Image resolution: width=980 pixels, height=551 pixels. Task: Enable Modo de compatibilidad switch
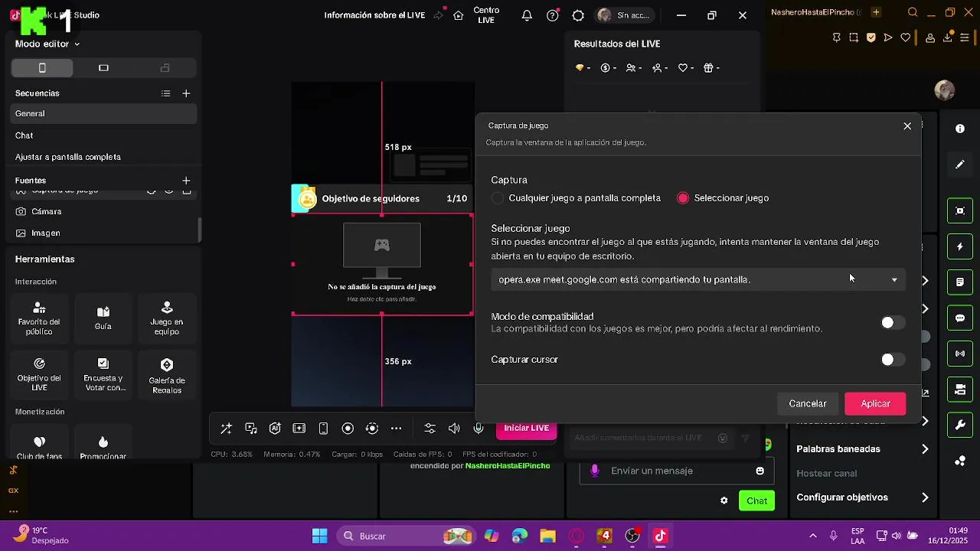pos(893,323)
